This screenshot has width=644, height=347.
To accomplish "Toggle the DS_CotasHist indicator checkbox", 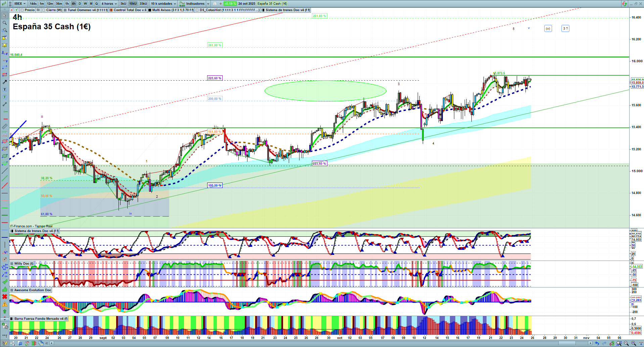I will click(197, 10).
